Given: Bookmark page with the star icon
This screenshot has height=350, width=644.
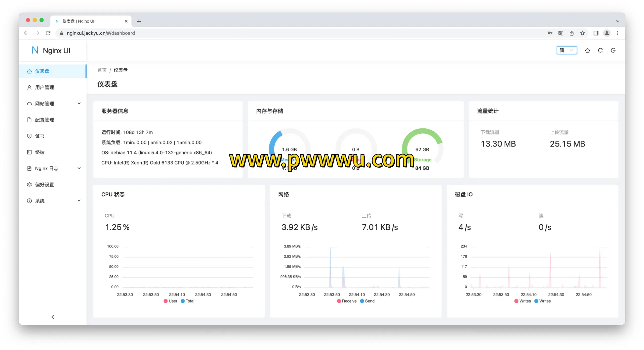Looking at the screenshot, I should [582, 33].
